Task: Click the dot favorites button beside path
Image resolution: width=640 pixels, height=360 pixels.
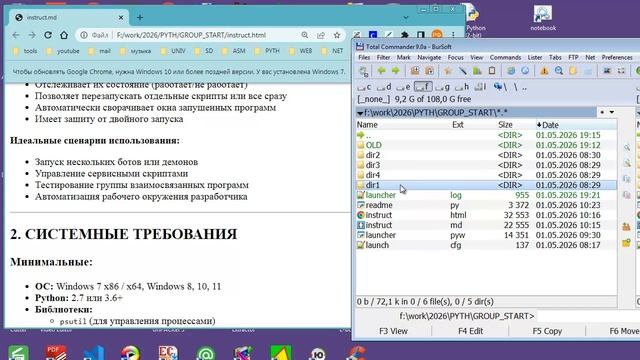Action: tap(602, 112)
